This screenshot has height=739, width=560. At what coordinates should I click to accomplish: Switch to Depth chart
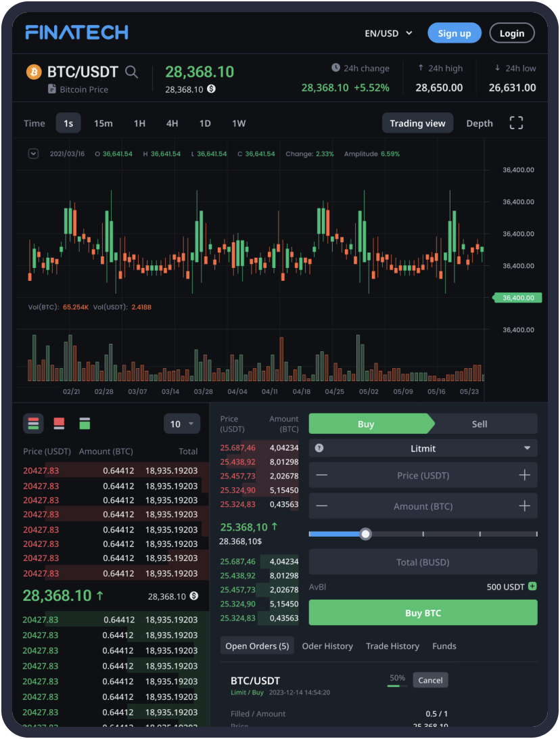tap(480, 123)
